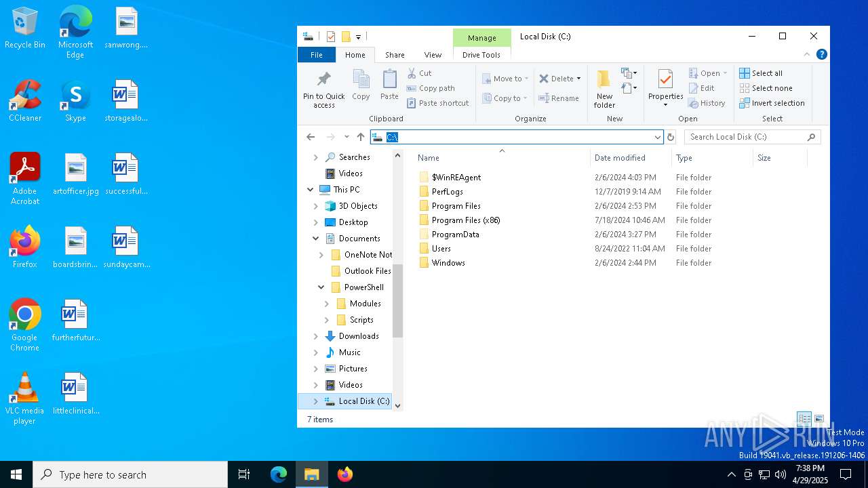Click the Rename ribbon button
This screenshot has width=868, height=488.
[x=559, y=98]
